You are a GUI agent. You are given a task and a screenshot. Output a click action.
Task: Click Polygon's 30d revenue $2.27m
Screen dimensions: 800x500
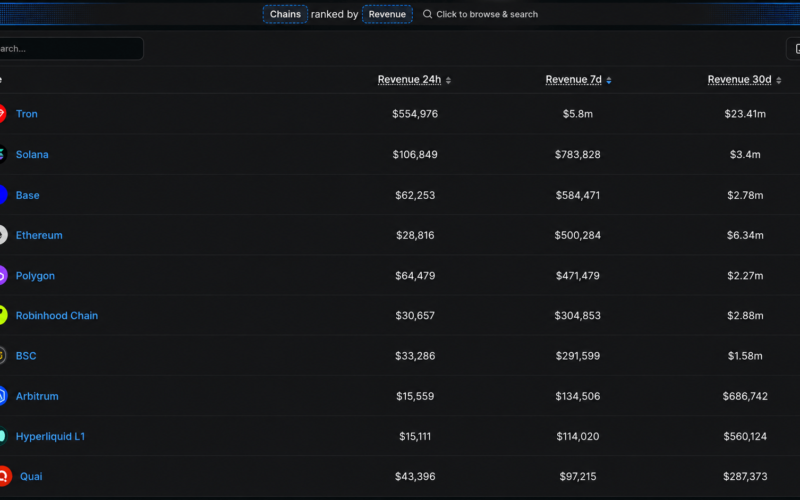click(x=745, y=276)
